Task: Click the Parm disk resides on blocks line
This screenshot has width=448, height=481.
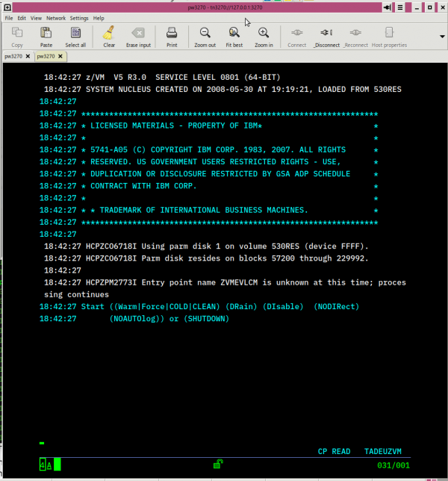Action: (206, 258)
